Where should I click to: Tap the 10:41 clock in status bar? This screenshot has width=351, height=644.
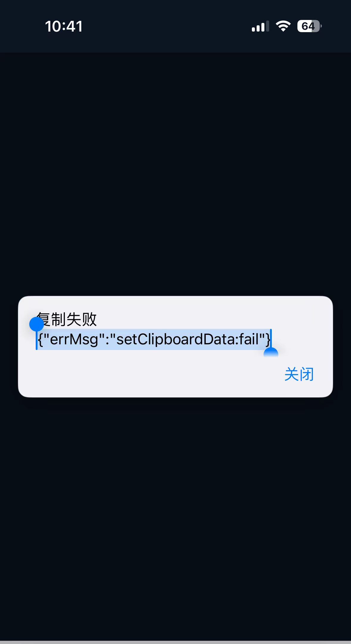pyautogui.click(x=64, y=26)
